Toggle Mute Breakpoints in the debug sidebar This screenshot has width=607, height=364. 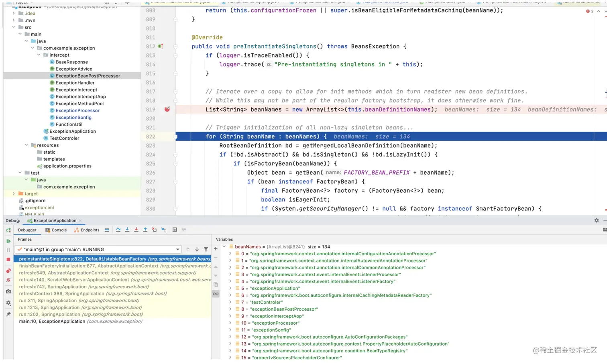(8, 280)
